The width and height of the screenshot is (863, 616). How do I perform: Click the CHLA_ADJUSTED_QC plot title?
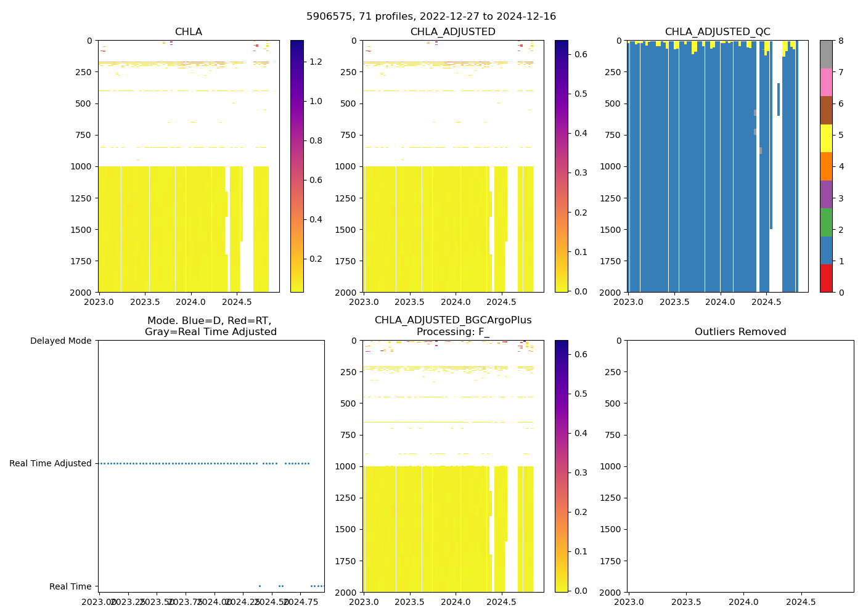pos(717,32)
